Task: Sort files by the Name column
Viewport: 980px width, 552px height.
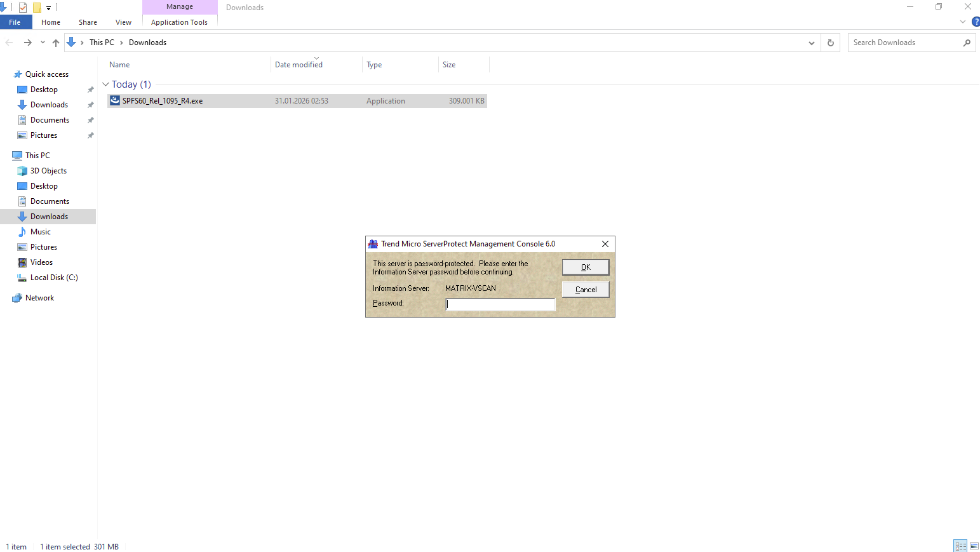Action: (x=189, y=65)
